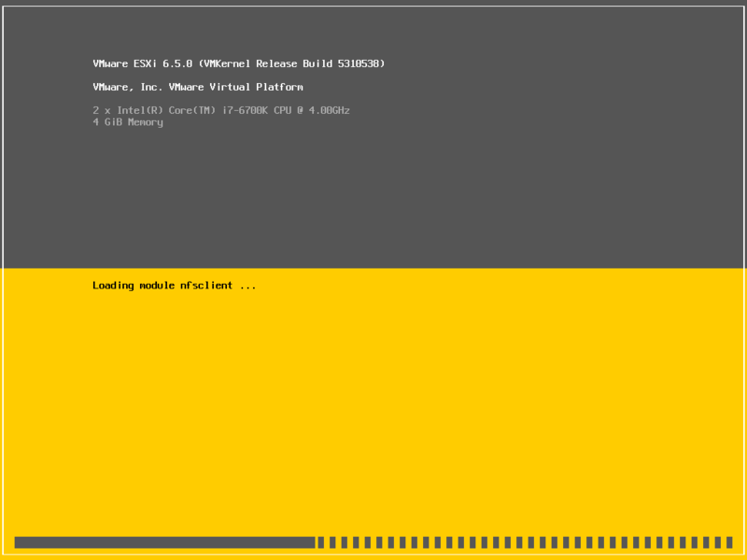Click the Loading module nfsclient message
Viewport: 747px width, 560px height.
point(175,286)
